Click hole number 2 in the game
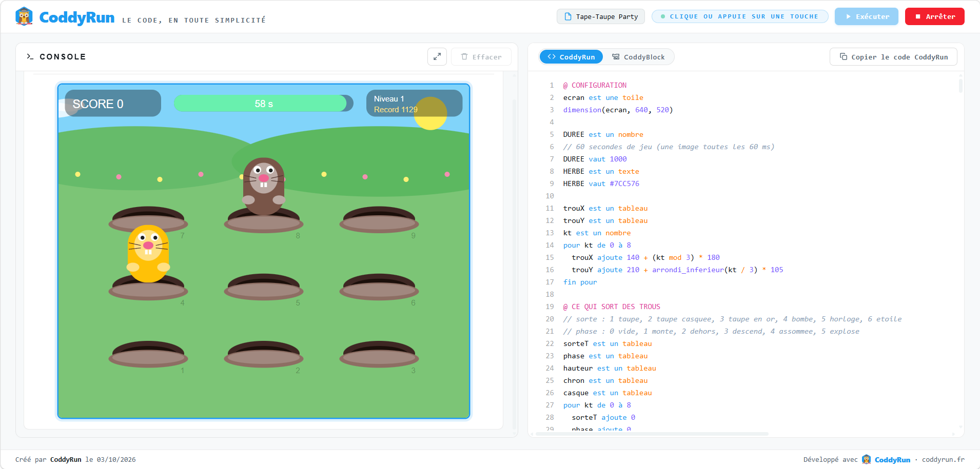Viewport: 980px width, 469px height. point(264,355)
